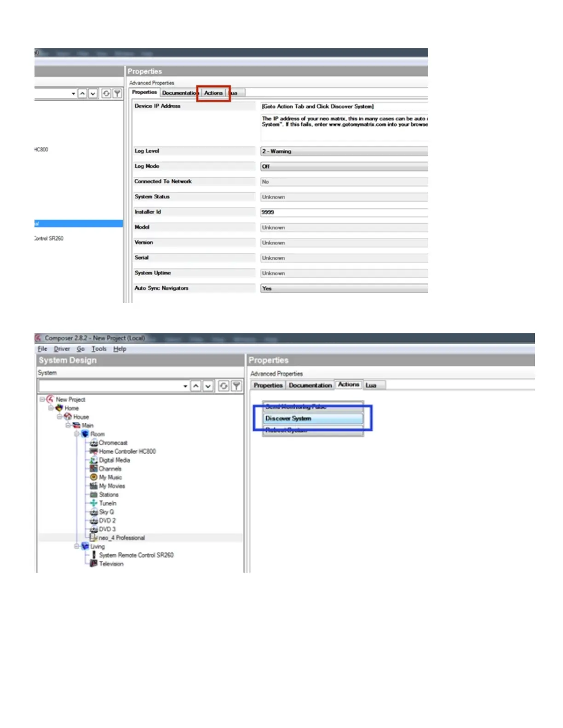The image size is (563, 728).
Task: Click search box in lower System panel
Action: 110,386
